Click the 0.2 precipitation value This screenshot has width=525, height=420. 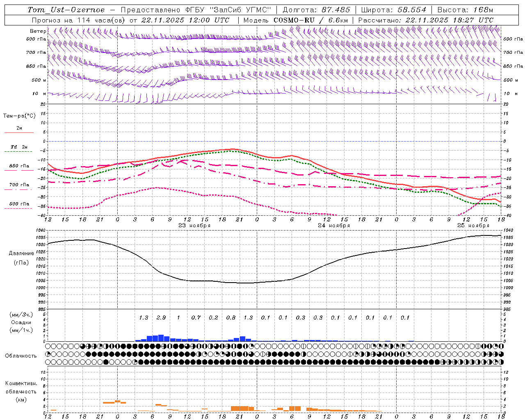[x=213, y=317]
